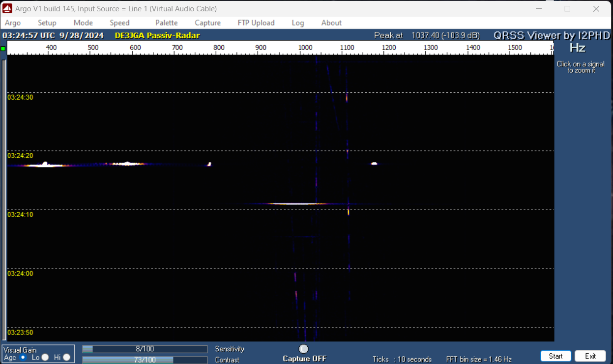
Task: Adjust the Sensitivity slider showing 8/100
Action: click(145, 349)
